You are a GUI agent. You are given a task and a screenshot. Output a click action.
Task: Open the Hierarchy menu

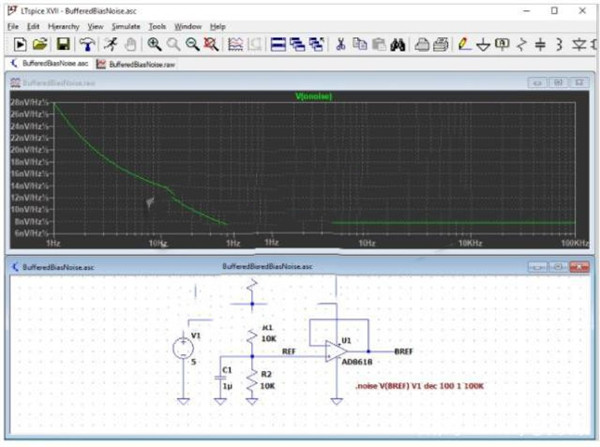click(63, 26)
